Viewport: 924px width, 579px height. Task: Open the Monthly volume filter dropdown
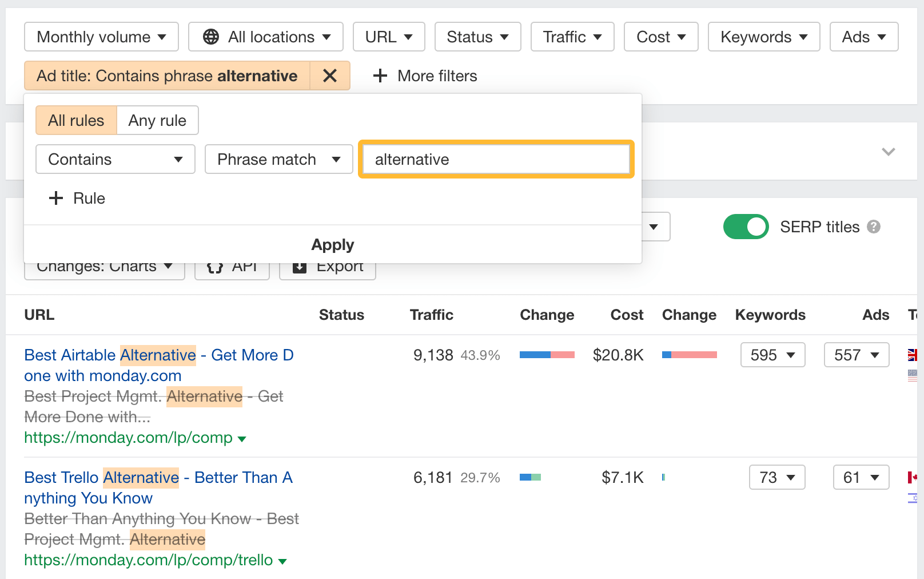coord(101,37)
